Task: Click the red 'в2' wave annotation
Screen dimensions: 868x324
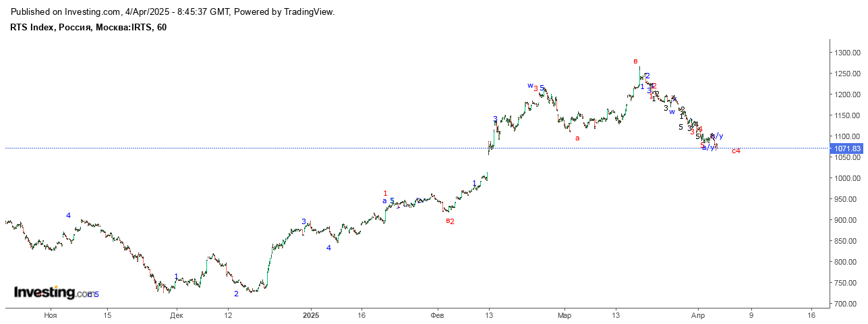Action: pyautogui.click(x=450, y=221)
